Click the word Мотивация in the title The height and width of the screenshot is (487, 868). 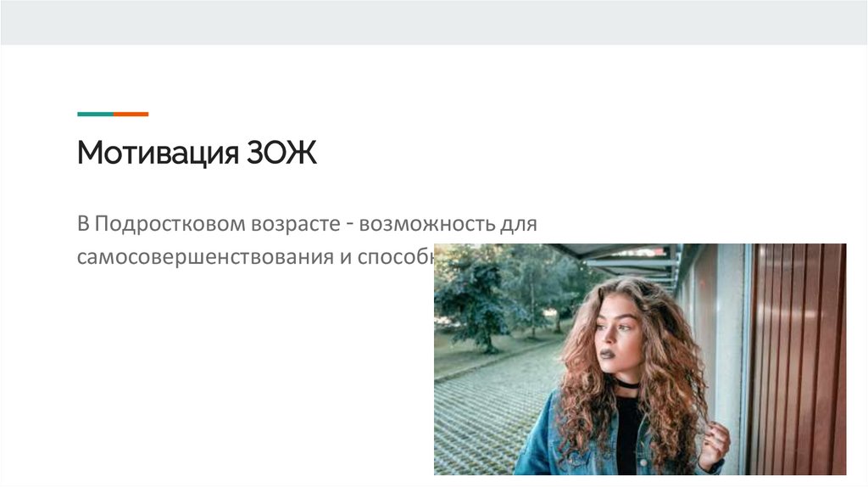[x=158, y=153]
